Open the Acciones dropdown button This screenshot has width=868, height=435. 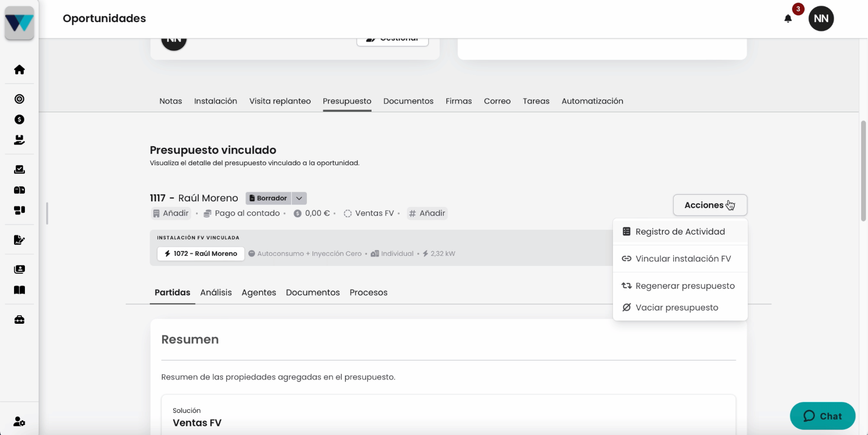point(710,205)
